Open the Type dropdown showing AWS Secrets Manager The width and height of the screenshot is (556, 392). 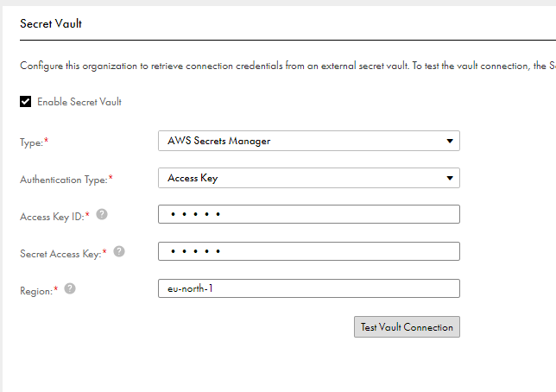point(309,141)
